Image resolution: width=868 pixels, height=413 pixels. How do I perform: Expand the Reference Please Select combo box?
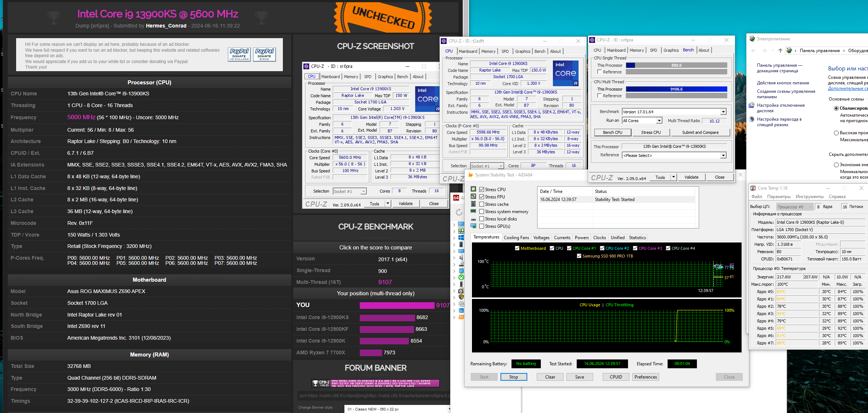click(x=723, y=156)
